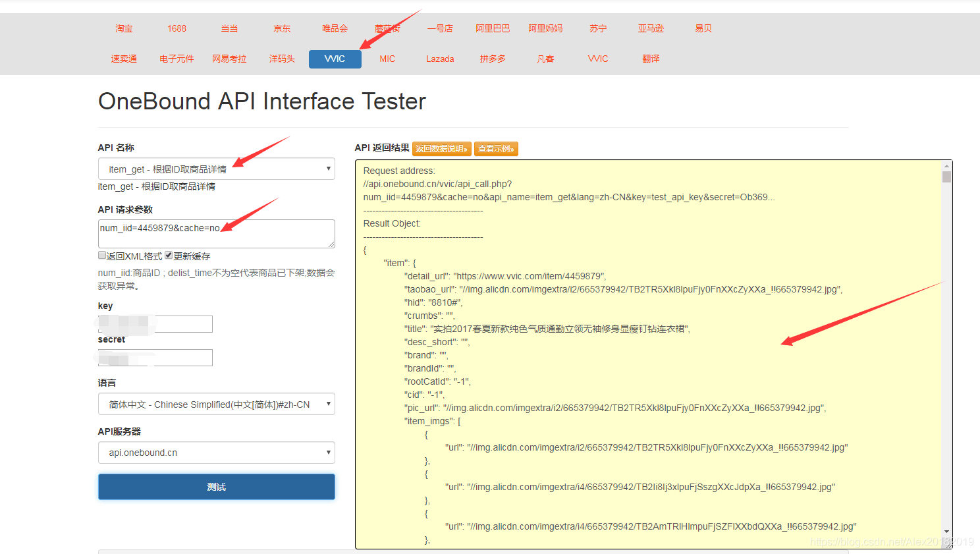This screenshot has width=980, height=554.
Task: Switch to the 唯品会 tab
Action: point(335,29)
